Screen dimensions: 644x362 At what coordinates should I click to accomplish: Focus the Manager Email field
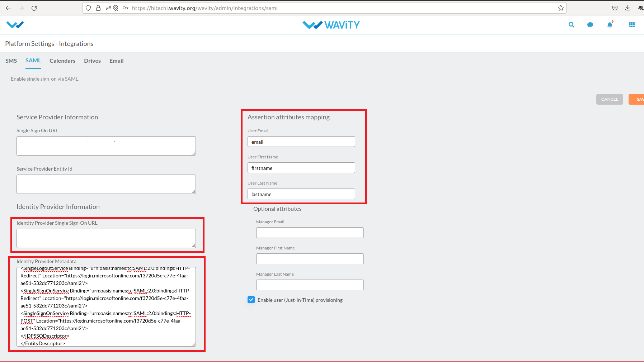point(310,233)
